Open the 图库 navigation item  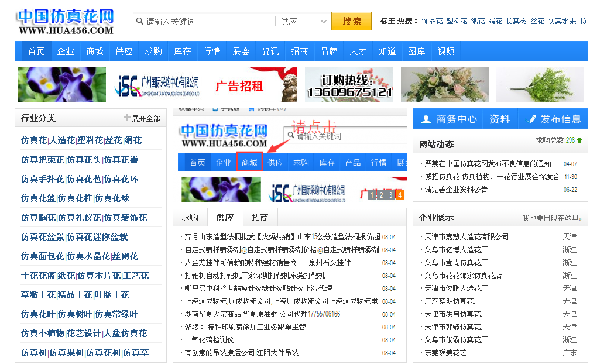417,51
